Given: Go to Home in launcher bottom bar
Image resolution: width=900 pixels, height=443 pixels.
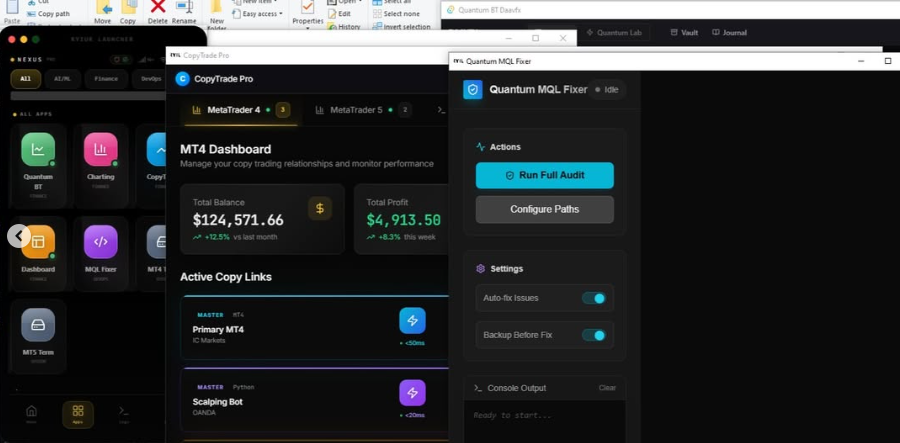Looking at the screenshot, I should pos(32,413).
